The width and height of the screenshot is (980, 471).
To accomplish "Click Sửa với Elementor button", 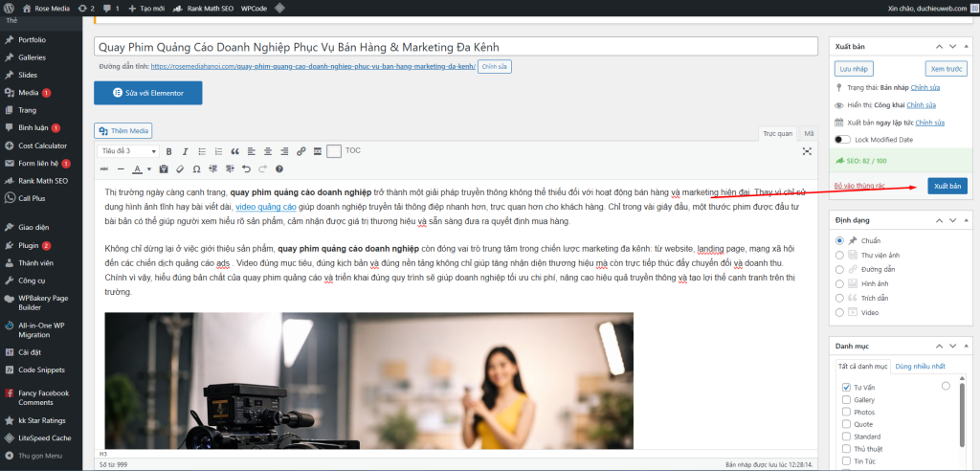I will coord(148,93).
